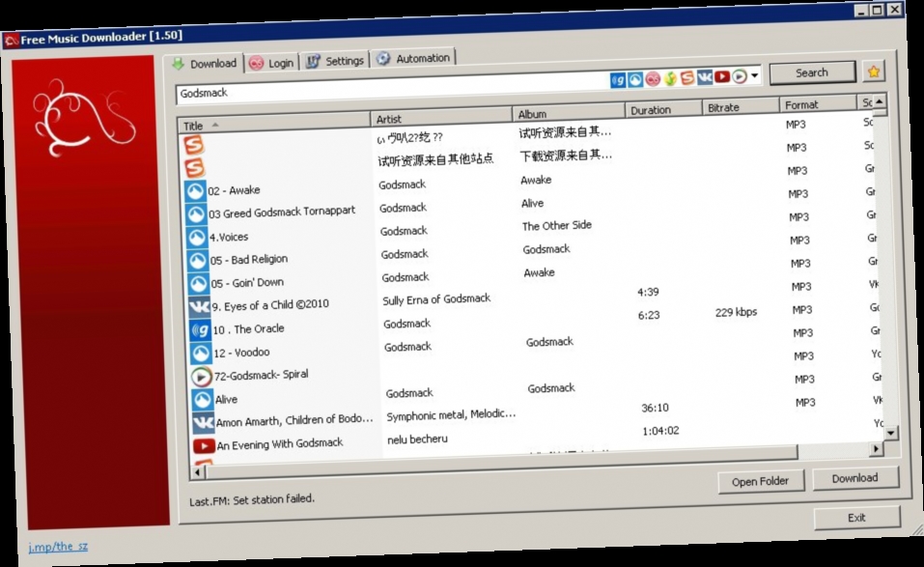Click the Search button
The height and width of the screenshot is (567, 924).
coord(812,72)
